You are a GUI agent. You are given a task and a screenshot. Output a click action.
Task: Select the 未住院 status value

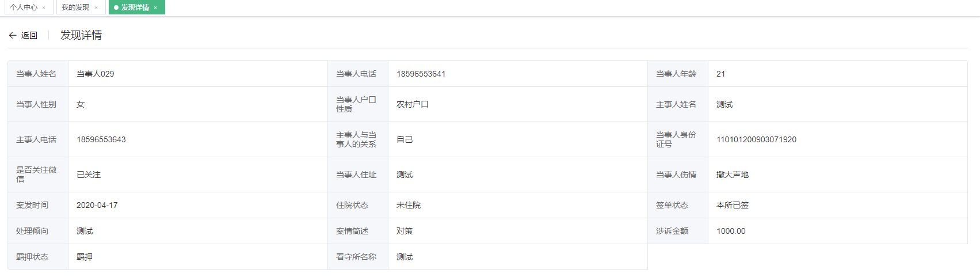[x=409, y=205]
